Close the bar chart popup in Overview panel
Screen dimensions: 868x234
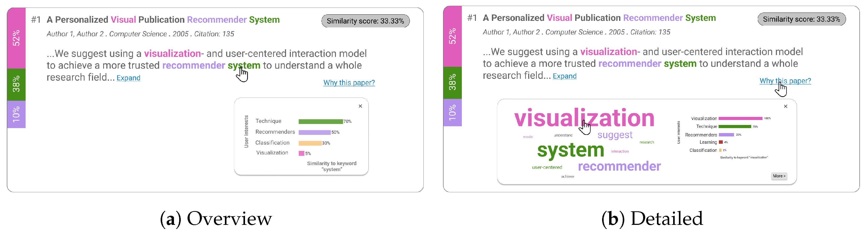(x=360, y=106)
